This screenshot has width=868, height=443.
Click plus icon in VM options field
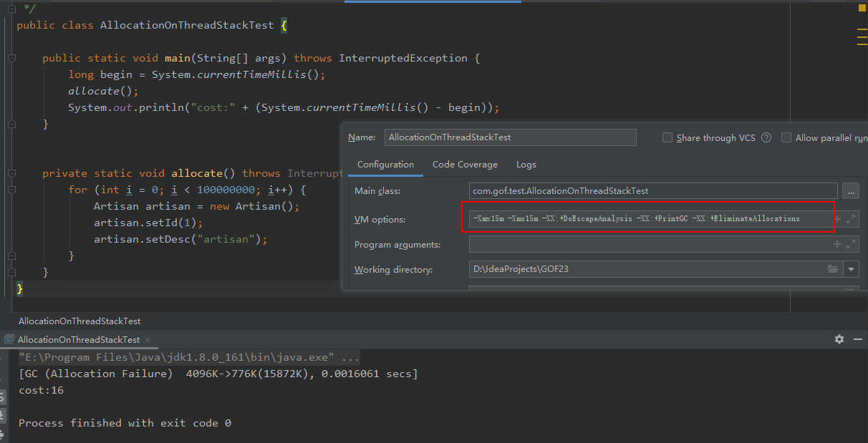838,219
